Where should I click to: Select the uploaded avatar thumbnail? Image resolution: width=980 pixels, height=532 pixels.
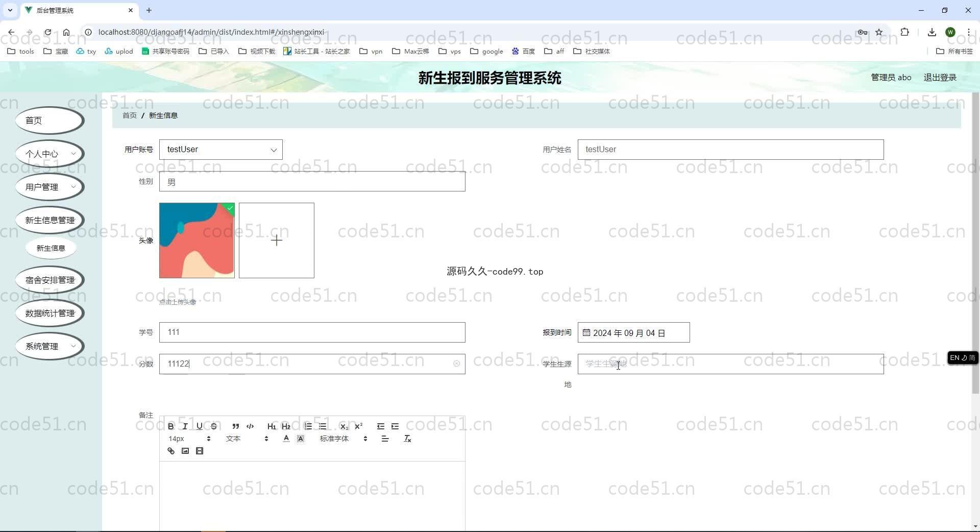click(x=197, y=240)
